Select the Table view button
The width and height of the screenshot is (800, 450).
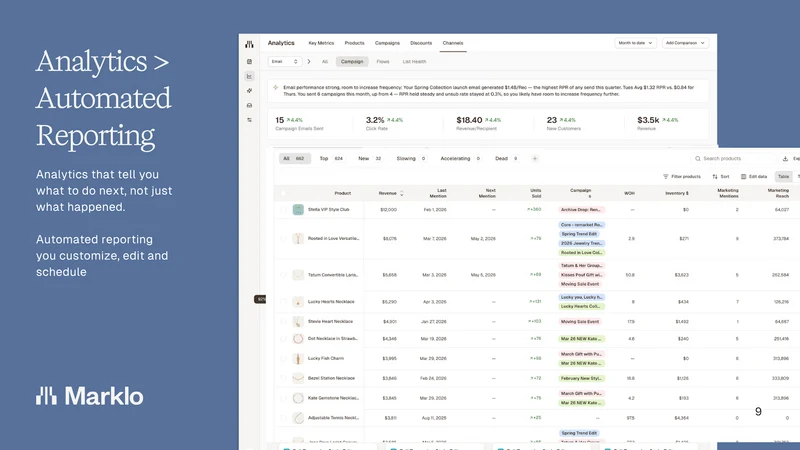coord(784,177)
